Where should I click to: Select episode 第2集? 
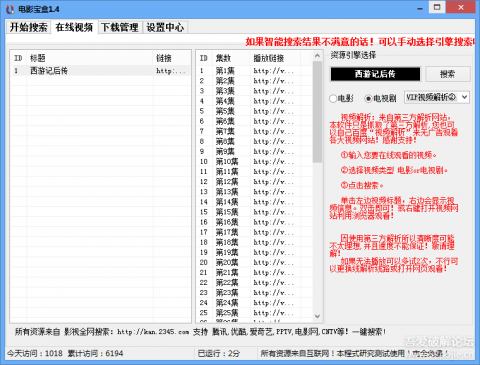coord(255,81)
